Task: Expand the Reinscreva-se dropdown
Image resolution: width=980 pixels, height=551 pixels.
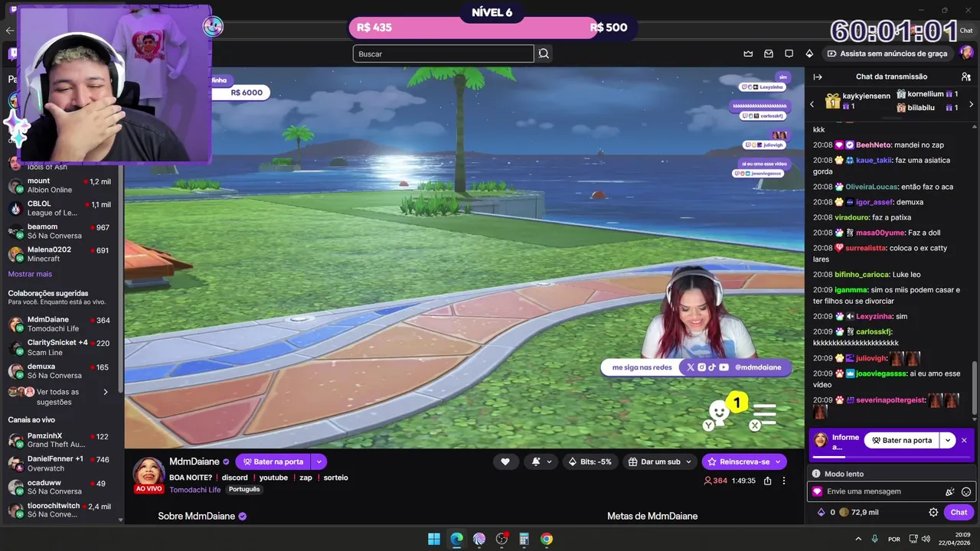Action: (x=778, y=461)
